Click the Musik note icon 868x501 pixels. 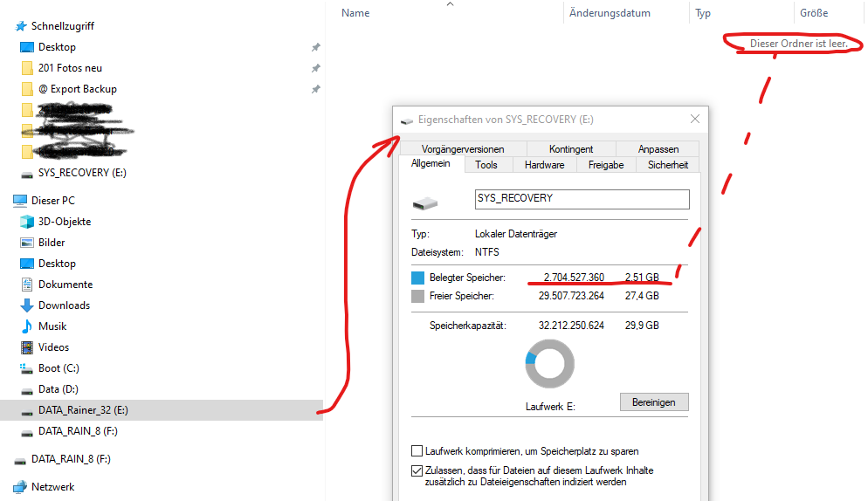click(x=26, y=326)
